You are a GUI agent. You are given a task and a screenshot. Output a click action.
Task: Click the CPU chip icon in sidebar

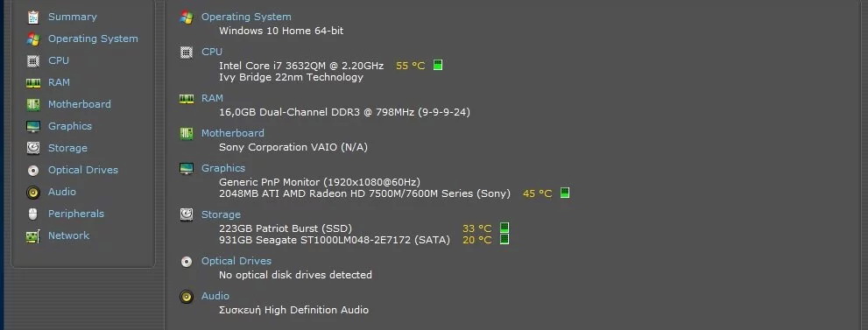point(33,60)
